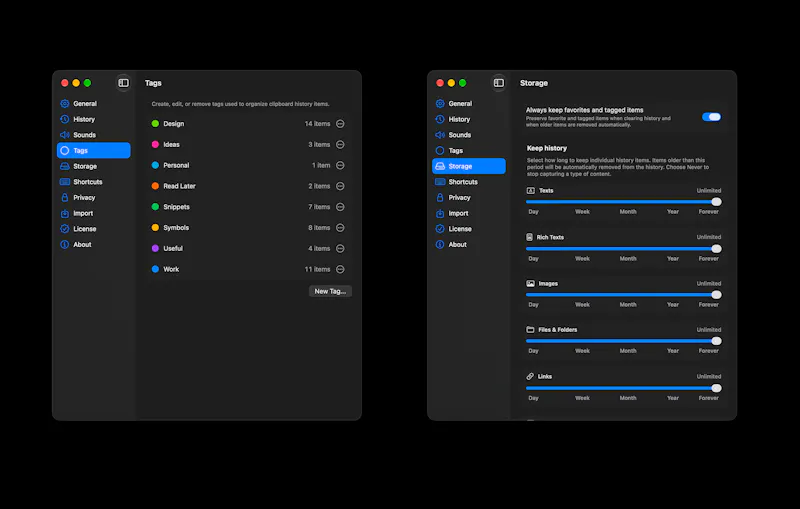The image size is (800, 509).
Task: Click the Import icon in Tags window sidebar
Action: pos(65,213)
